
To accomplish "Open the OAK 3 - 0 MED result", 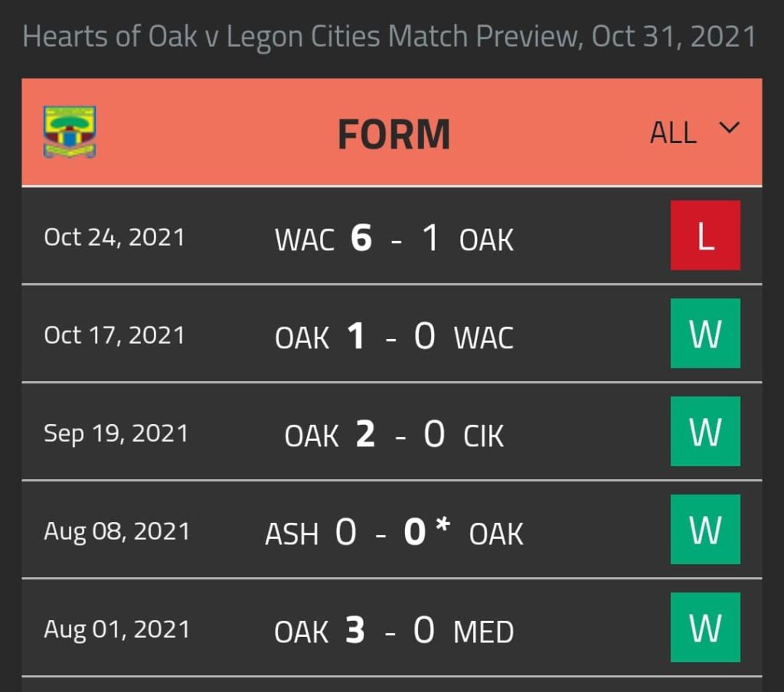I will coord(394,630).
